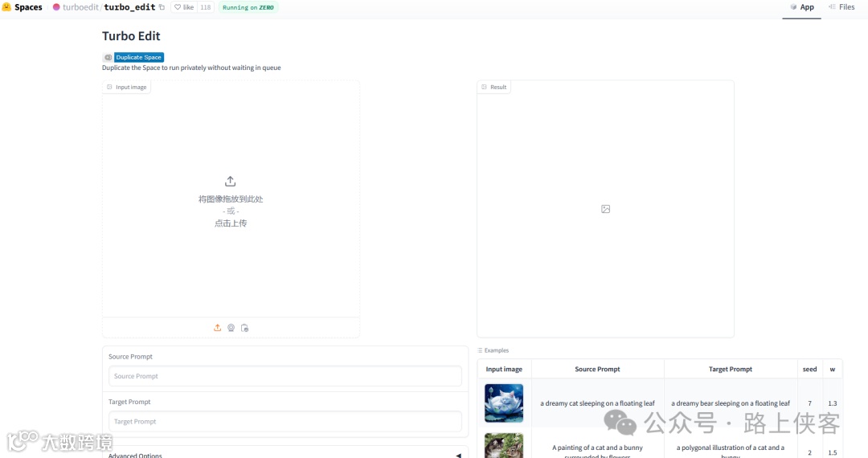
Task: Click the seed column header
Action: [x=809, y=369]
